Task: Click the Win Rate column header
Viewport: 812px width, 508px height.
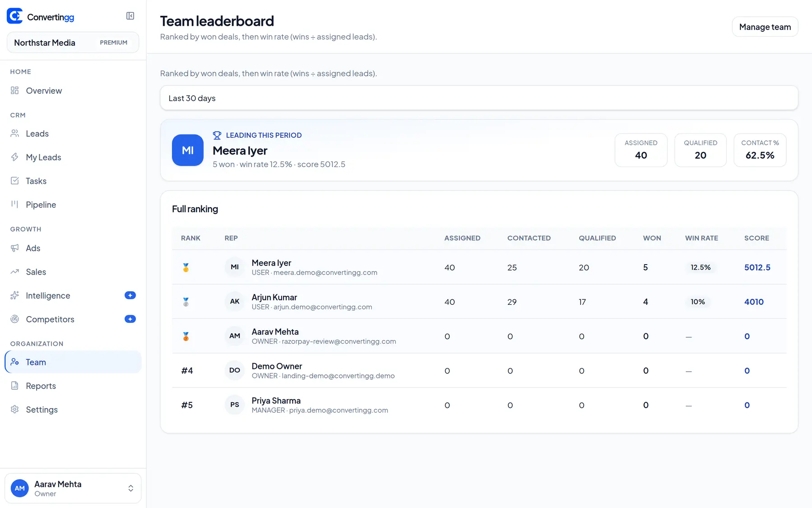Action: 701,238
